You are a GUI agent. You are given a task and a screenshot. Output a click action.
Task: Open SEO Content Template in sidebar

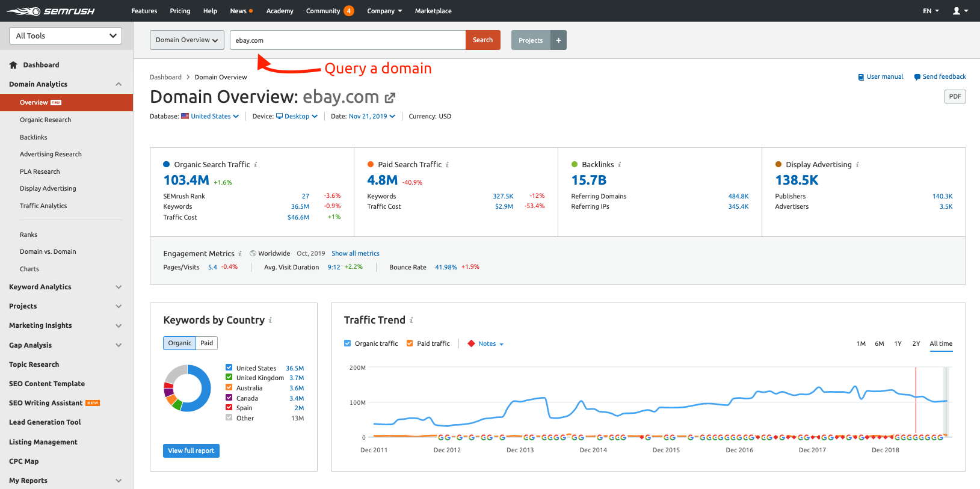[47, 384]
